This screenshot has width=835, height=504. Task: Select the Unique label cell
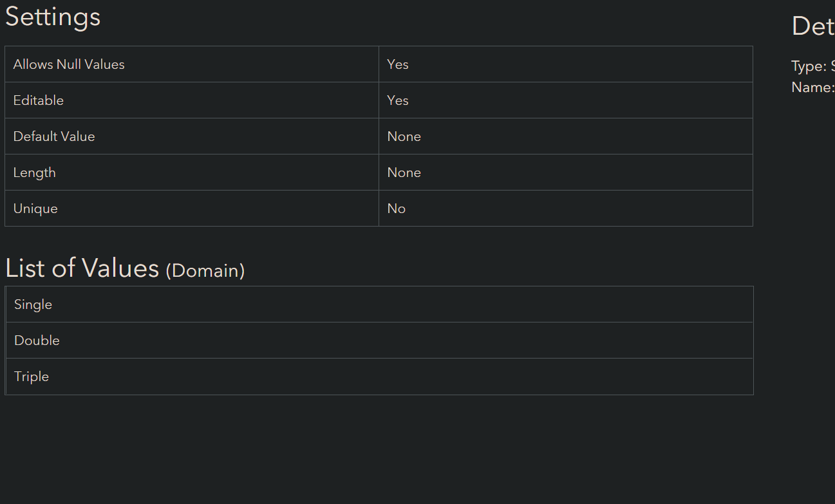pyautogui.click(x=35, y=209)
